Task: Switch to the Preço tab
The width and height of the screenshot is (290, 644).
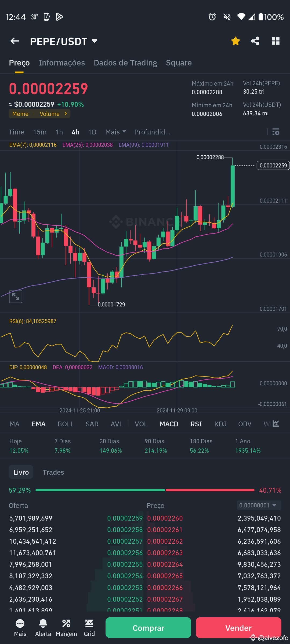Action: coord(19,63)
